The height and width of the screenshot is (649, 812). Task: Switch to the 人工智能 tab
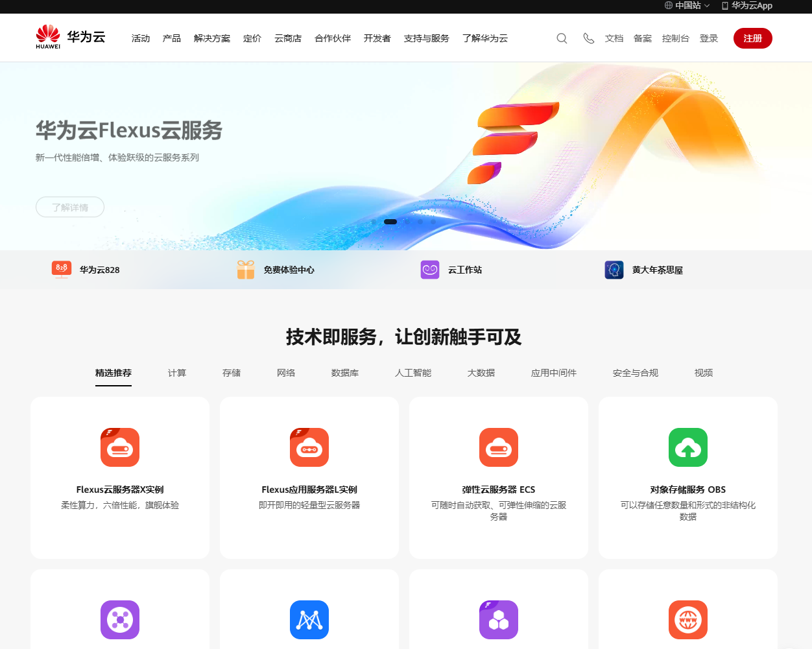click(413, 373)
